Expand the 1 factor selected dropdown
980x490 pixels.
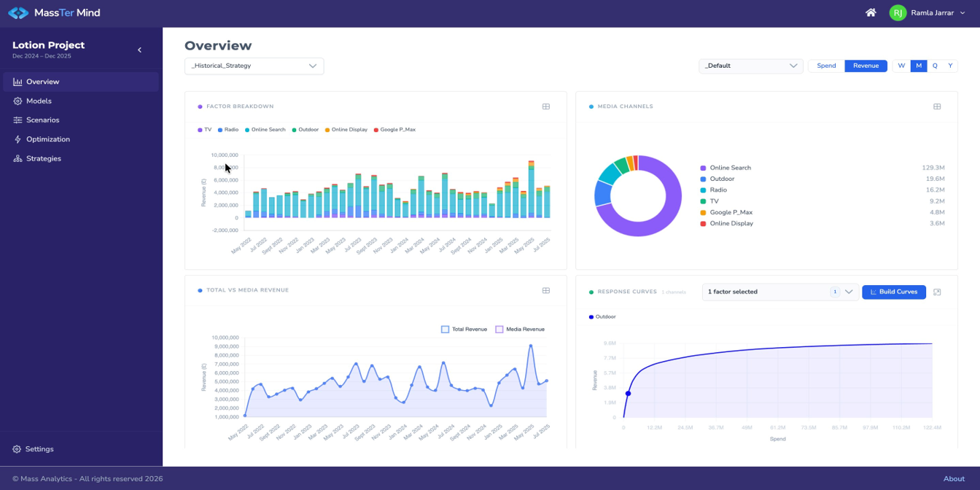tap(780, 292)
